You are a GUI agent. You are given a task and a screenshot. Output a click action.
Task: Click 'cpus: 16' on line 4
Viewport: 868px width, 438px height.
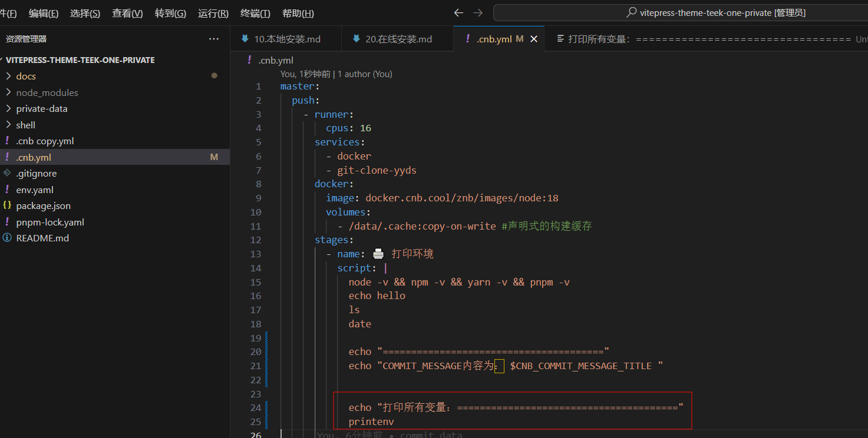348,128
